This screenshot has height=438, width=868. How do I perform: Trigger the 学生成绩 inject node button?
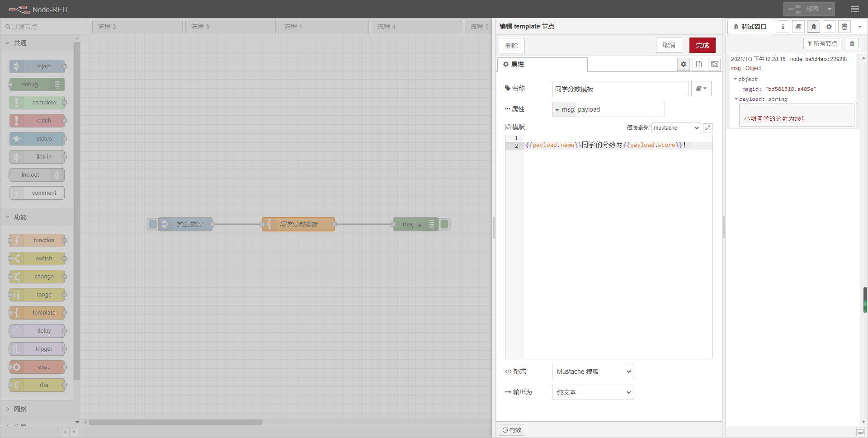click(x=153, y=224)
